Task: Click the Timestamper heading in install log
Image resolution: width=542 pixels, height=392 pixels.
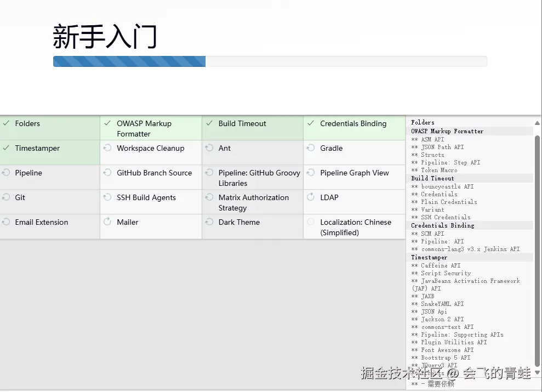Action: [x=429, y=258]
